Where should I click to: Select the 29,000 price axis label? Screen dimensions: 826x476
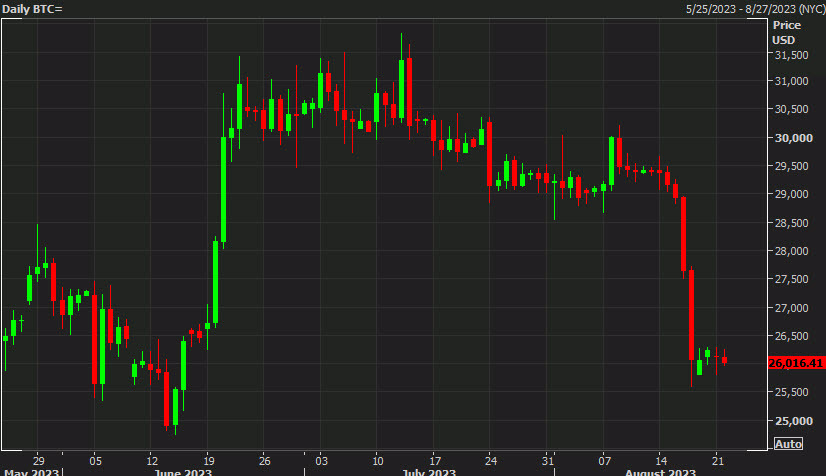click(x=791, y=194)
